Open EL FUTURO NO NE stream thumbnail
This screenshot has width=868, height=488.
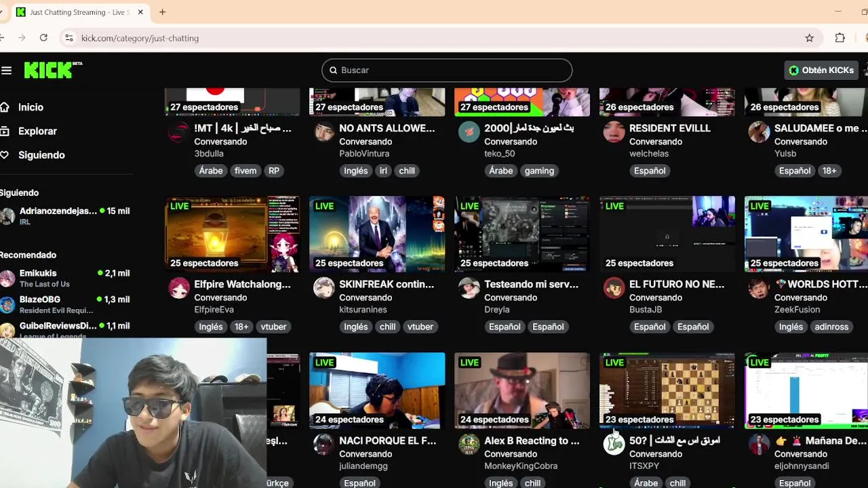click(x=667, y=234)
